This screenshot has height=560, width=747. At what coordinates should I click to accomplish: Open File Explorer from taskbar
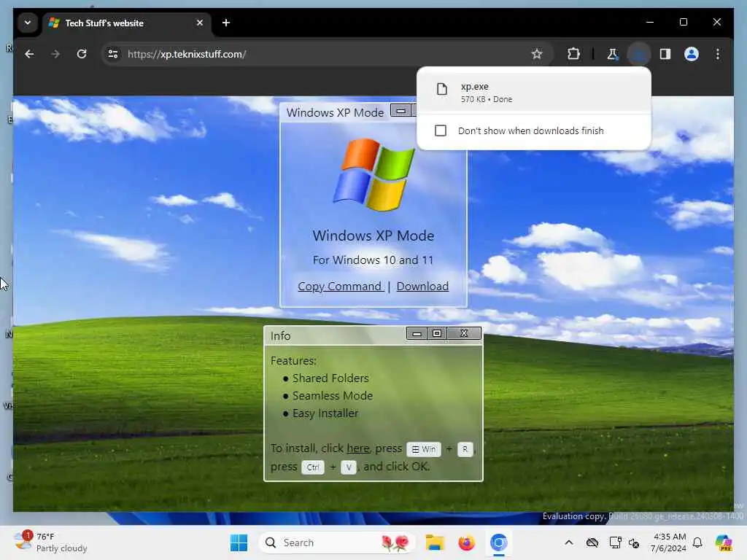(x=435, y=542)
